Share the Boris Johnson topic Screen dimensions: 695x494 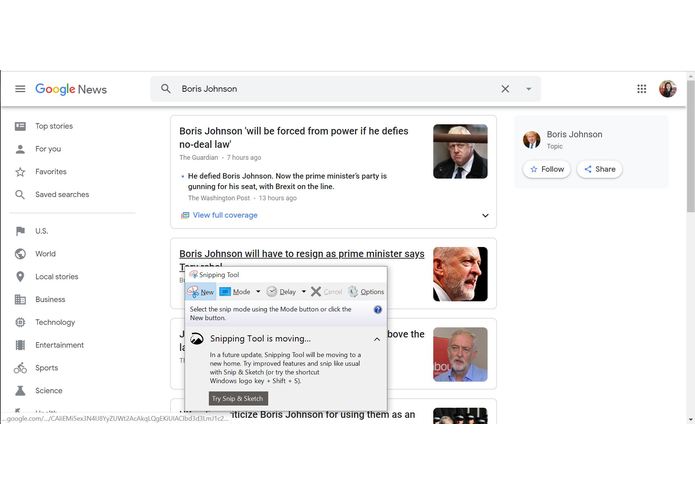(600, 169)
